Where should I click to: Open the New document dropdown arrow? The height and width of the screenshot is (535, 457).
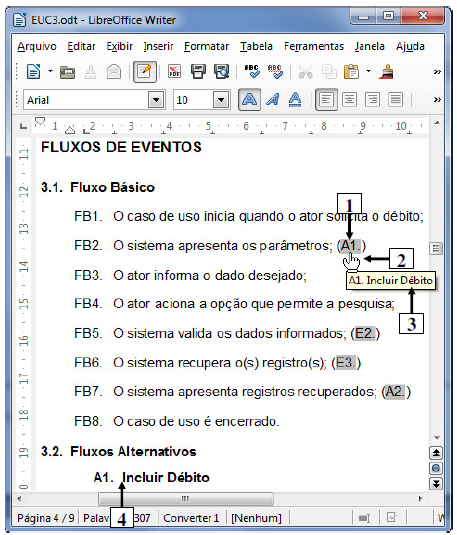click(x=50, y=71)
